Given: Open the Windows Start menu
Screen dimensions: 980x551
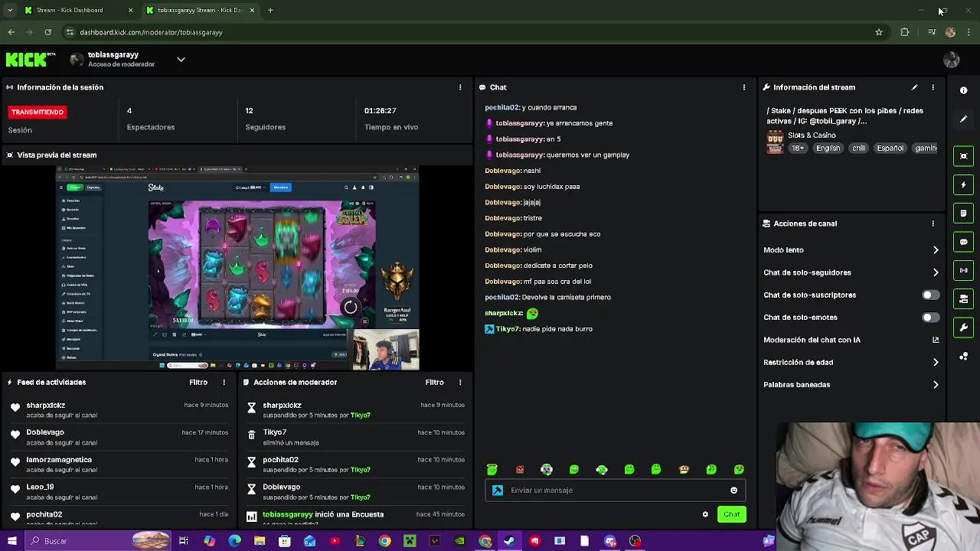Looking at the screenshot, I should [x=11, y=541].
